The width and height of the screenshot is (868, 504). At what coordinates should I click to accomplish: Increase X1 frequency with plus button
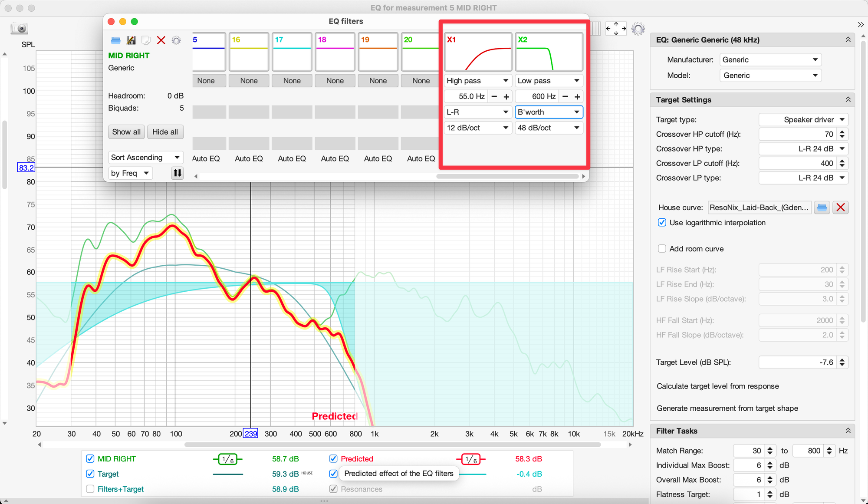(x=506, y=97)
